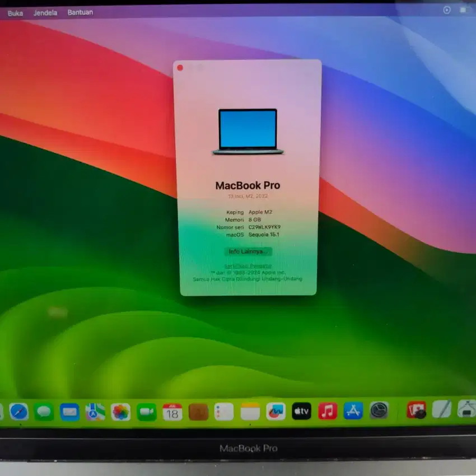Open the Mail app in the Dock
The height and width of the screenshot is (476, 476).
coord(69,412)
